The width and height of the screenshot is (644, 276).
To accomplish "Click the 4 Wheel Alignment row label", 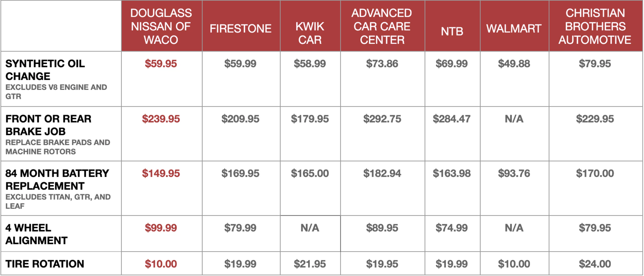I will (x=37, y=234).
